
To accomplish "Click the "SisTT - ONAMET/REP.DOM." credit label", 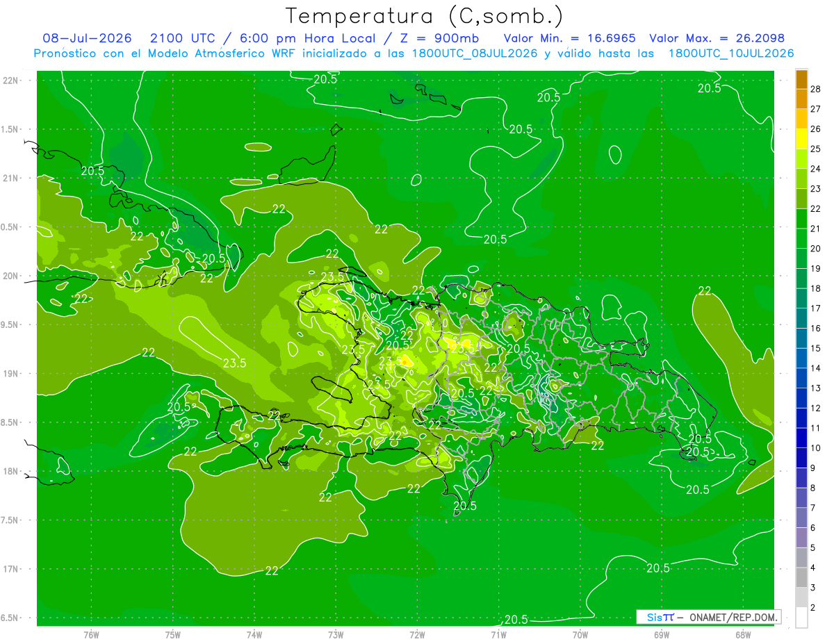I will 708,617.
